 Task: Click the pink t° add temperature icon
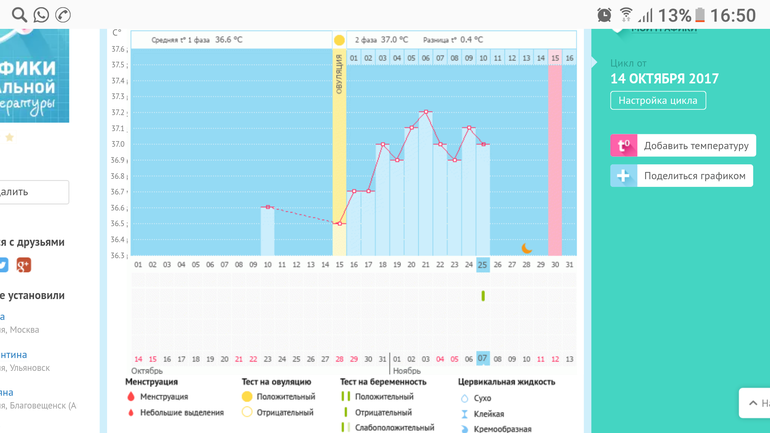coord(624,146)
